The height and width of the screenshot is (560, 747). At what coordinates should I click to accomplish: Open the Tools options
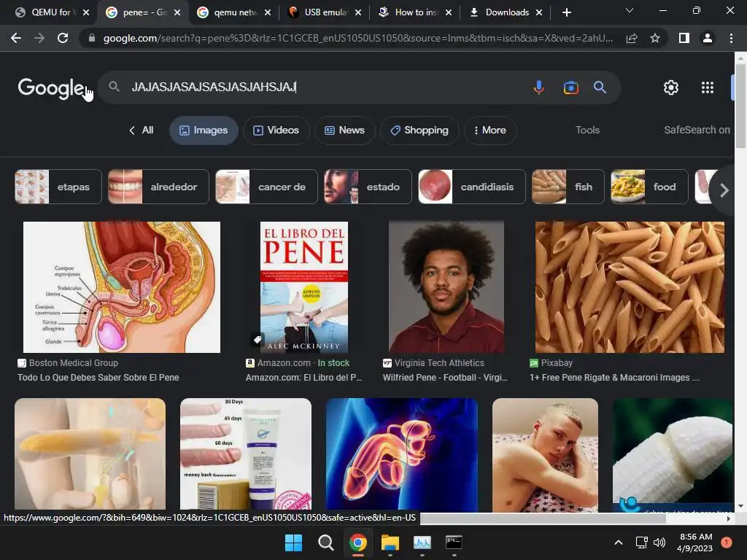[x=587, y=130]
